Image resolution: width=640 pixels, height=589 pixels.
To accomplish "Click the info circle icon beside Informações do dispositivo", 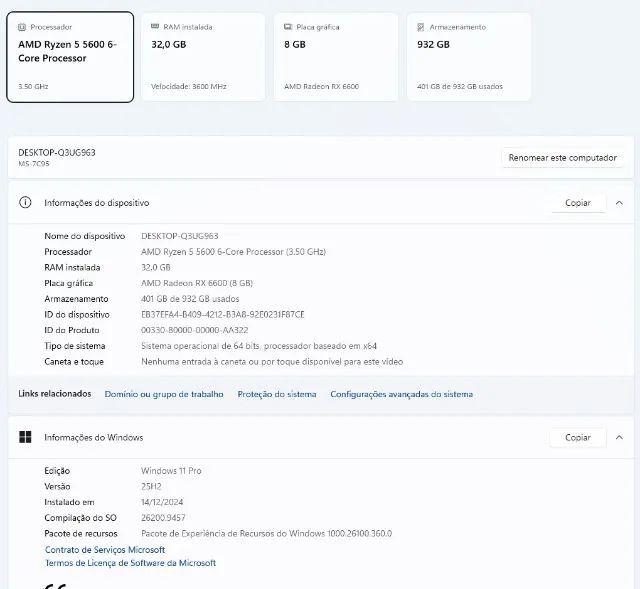I will (25, 202).
